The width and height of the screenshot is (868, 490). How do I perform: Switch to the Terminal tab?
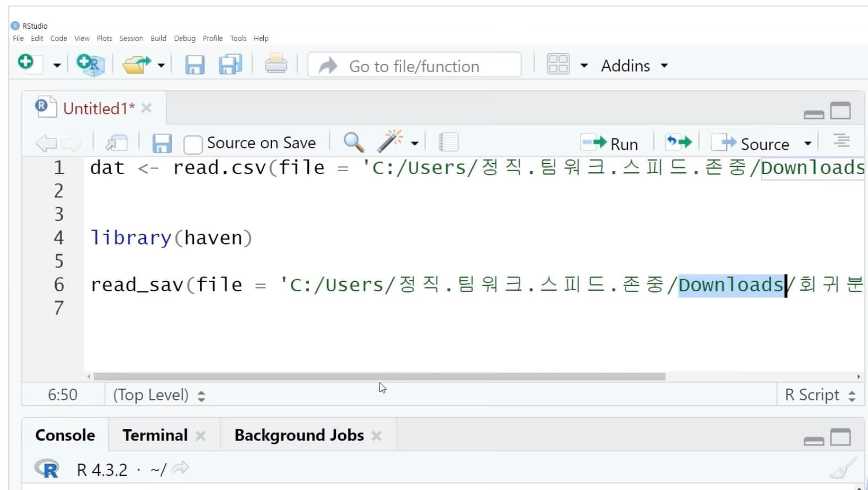click(155, 435)
